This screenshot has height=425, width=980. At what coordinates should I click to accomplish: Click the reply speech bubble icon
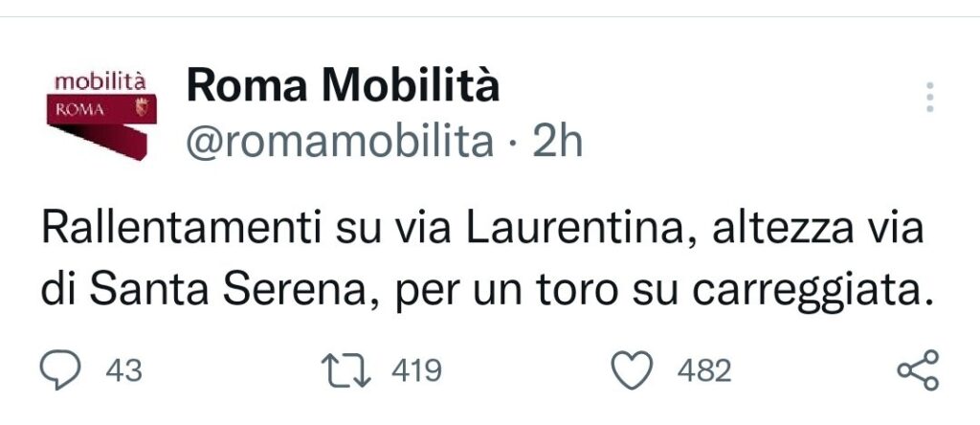point(62,369)
